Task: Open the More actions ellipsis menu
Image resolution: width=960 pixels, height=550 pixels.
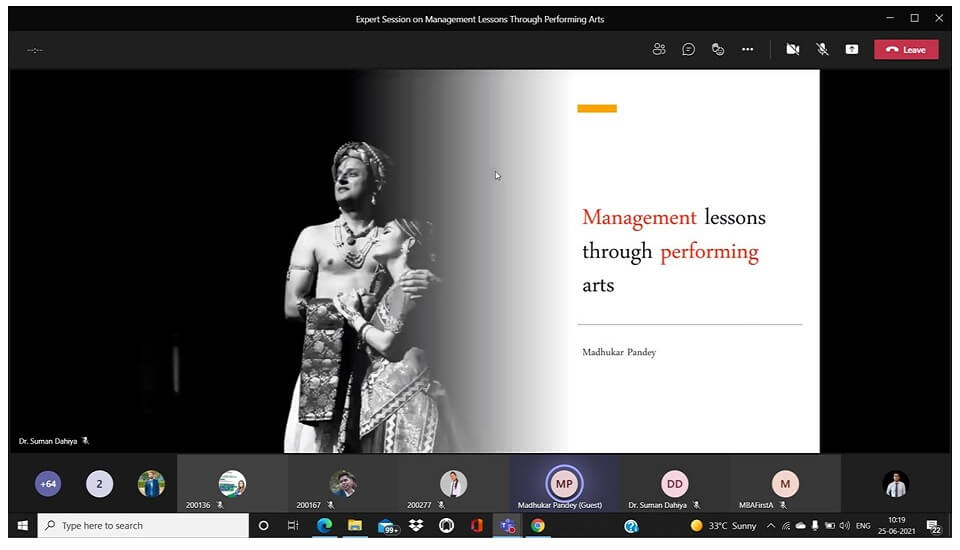Action: (747, 49)
